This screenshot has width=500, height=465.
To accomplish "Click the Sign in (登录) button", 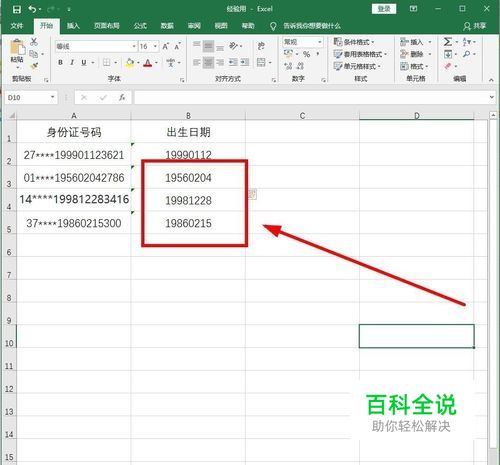I will click(x=384, y=9).
